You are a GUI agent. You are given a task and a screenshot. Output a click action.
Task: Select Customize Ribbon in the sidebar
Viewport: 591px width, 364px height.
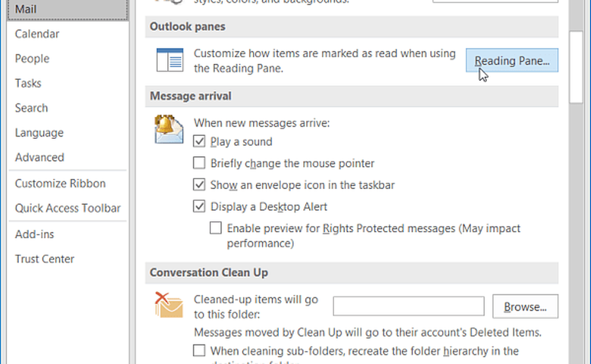pos(60,183)
